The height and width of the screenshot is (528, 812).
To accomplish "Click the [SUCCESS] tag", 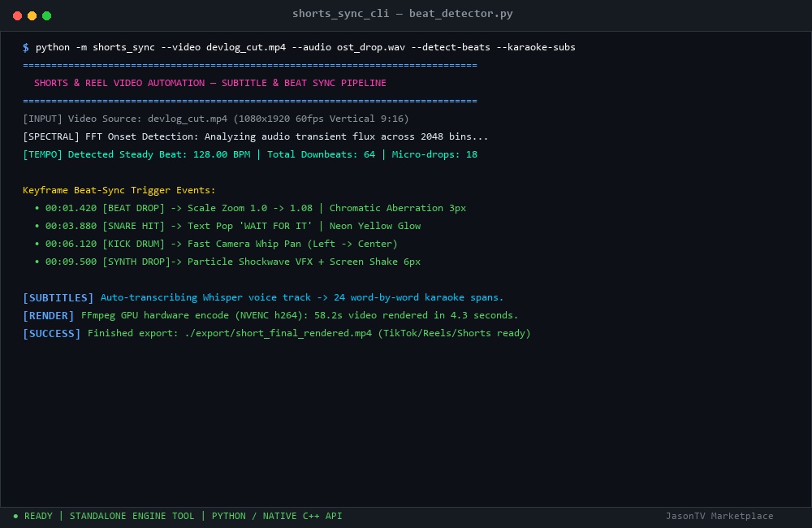I will click(x=52, y=334).
